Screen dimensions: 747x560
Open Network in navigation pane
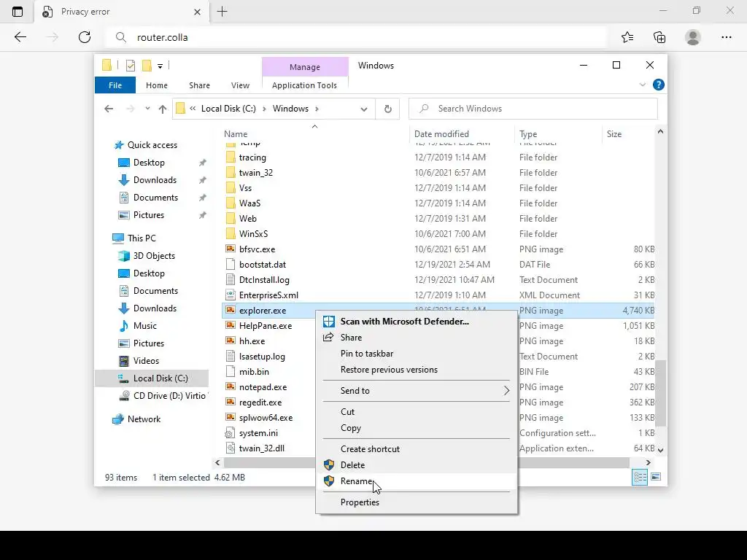(144, 419)
